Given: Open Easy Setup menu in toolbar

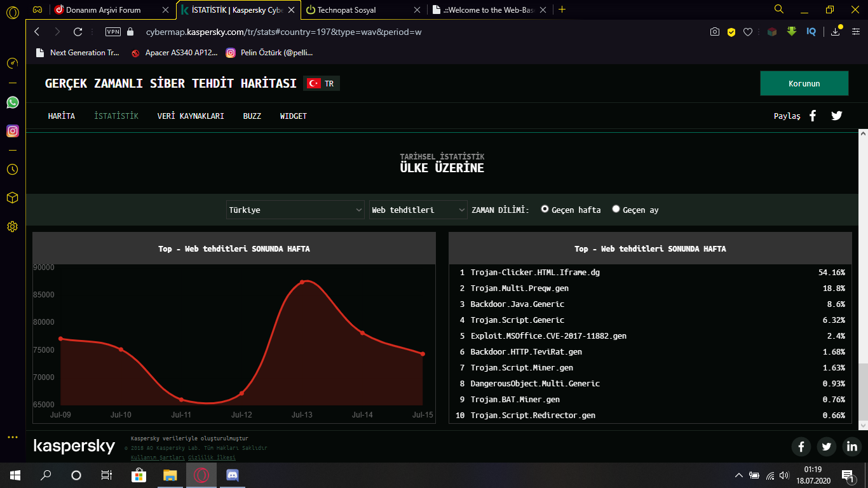Looking at the screenshot, I should (855, 32).
